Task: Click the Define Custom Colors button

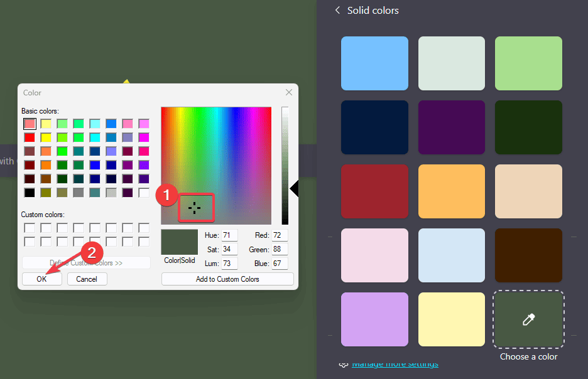Action: click(x=86, y=263)
